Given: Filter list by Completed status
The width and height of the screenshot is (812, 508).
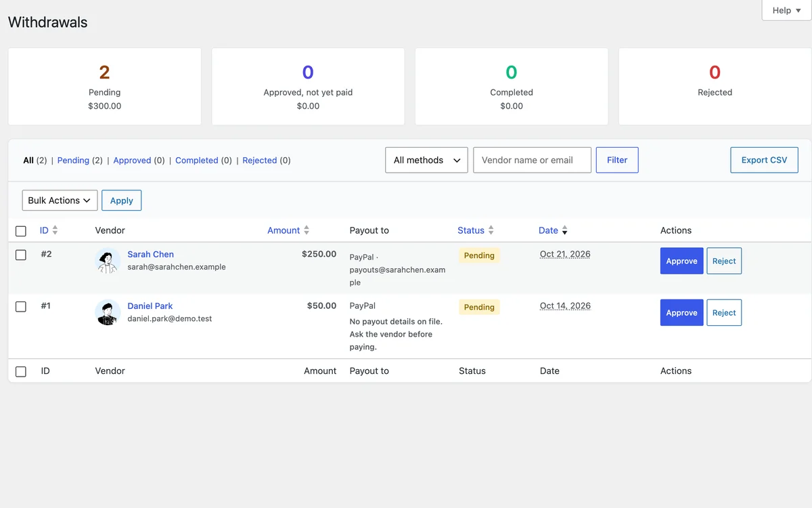Looking at the screenshot, I should tap(197, 161).
